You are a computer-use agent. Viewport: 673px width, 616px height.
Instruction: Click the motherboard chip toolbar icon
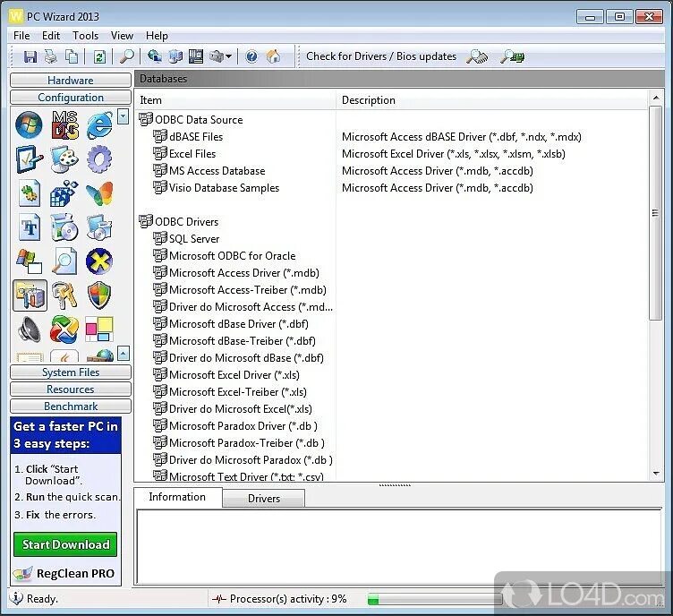tap(196, 56)
